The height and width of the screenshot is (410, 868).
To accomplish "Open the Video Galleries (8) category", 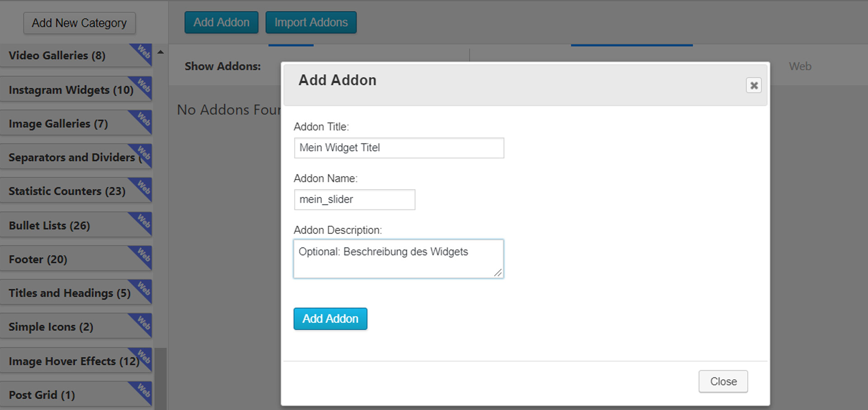I will [76, 56].
